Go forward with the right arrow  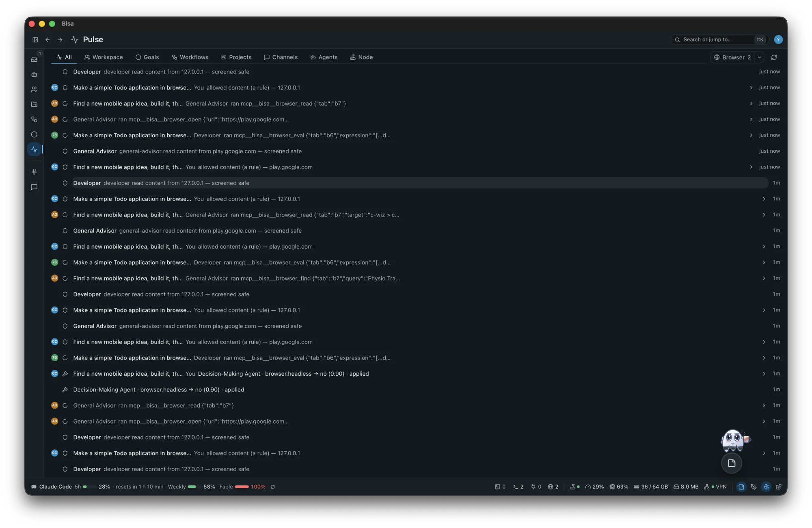click(60, 40)
